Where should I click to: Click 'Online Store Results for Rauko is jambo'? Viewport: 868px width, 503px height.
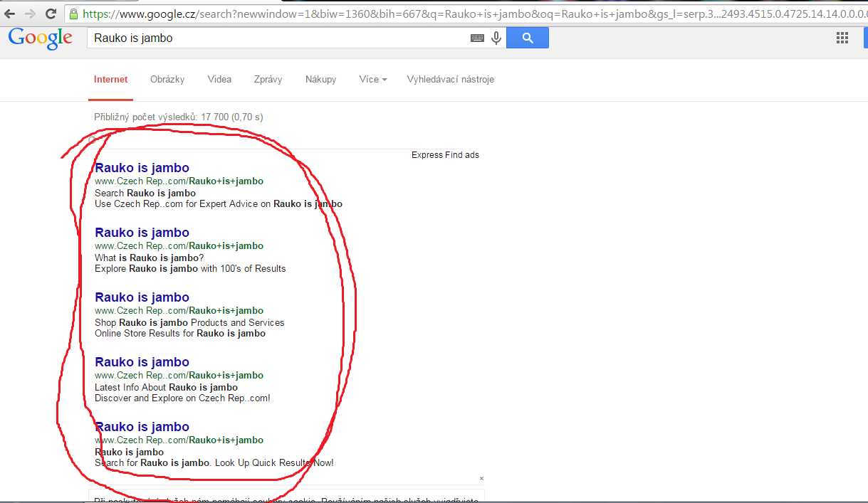[x=180, y=334]
